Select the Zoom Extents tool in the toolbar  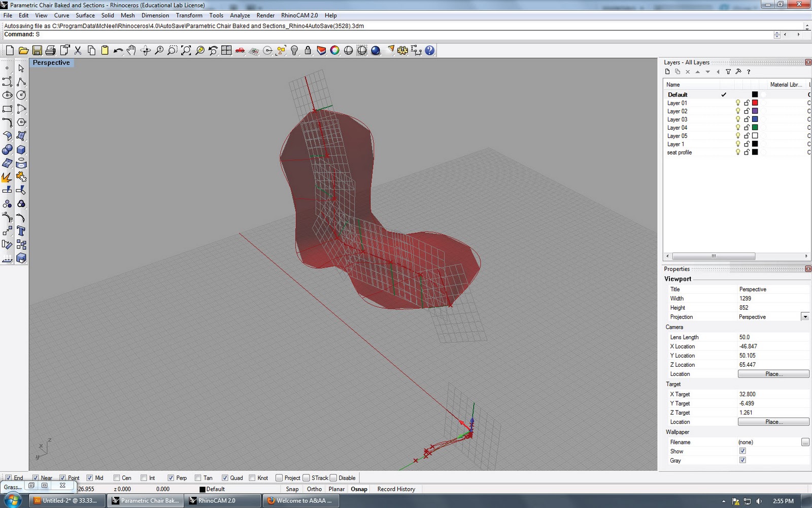[185, 50]
